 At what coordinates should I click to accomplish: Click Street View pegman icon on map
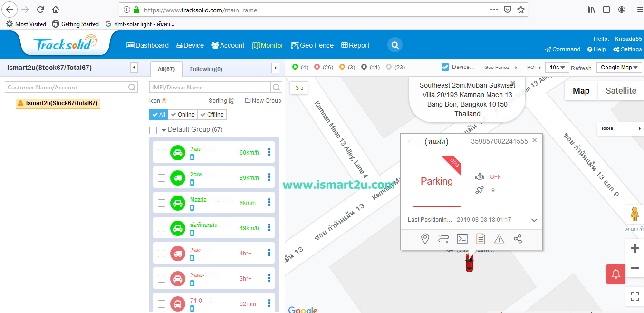coord(634,215)
